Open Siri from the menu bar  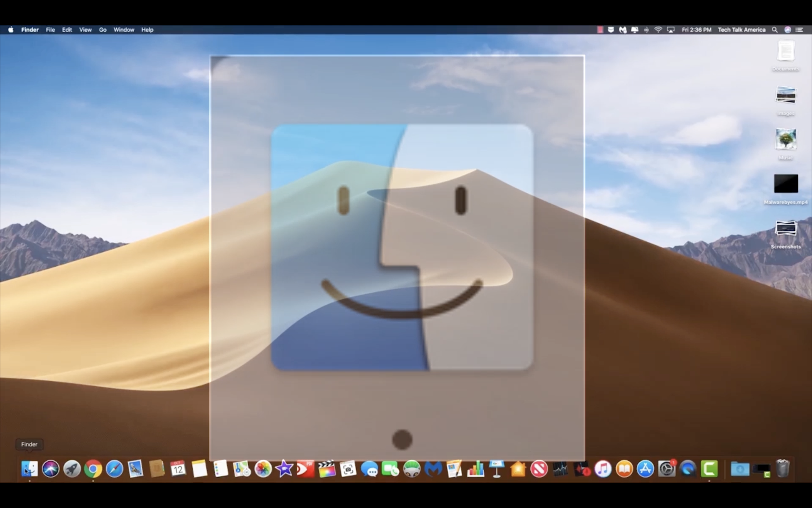[x=787, y=30]
